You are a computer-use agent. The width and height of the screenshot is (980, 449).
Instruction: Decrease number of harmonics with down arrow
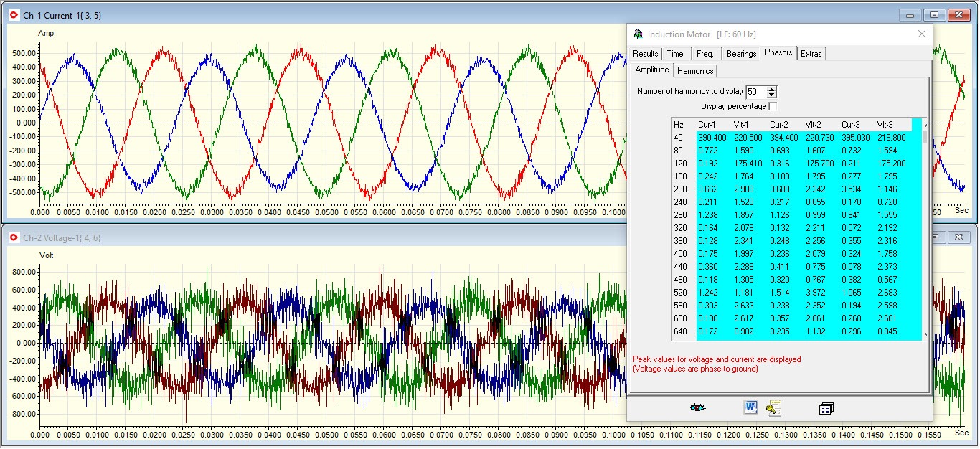tap(772, 95)
